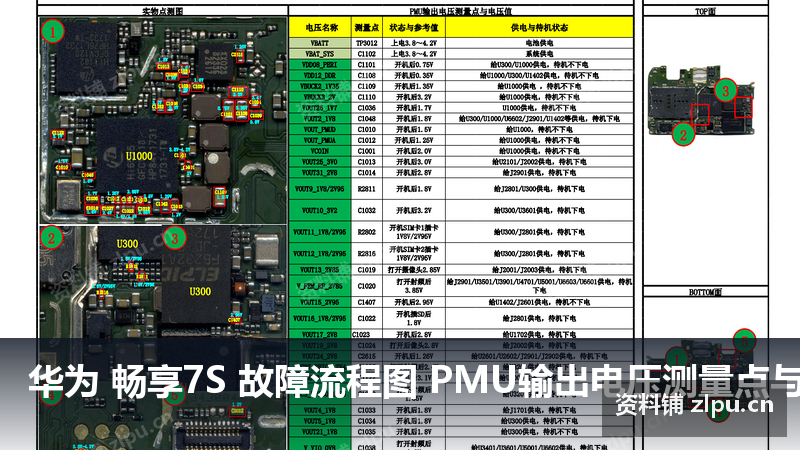Click measurement point C1022 in the table
Image resolution: width=800 pixels, height=450 pixels.
(366, 318)
